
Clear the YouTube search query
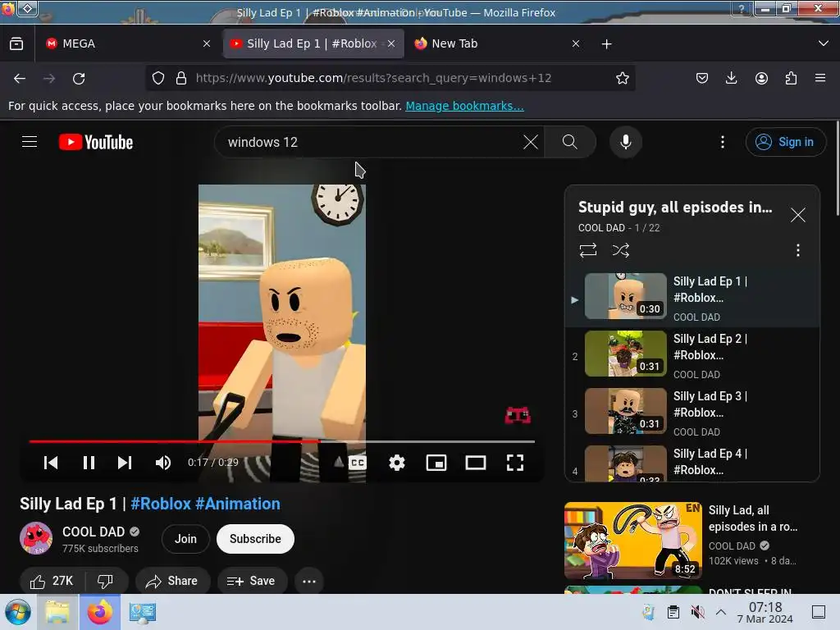point(531,142)
